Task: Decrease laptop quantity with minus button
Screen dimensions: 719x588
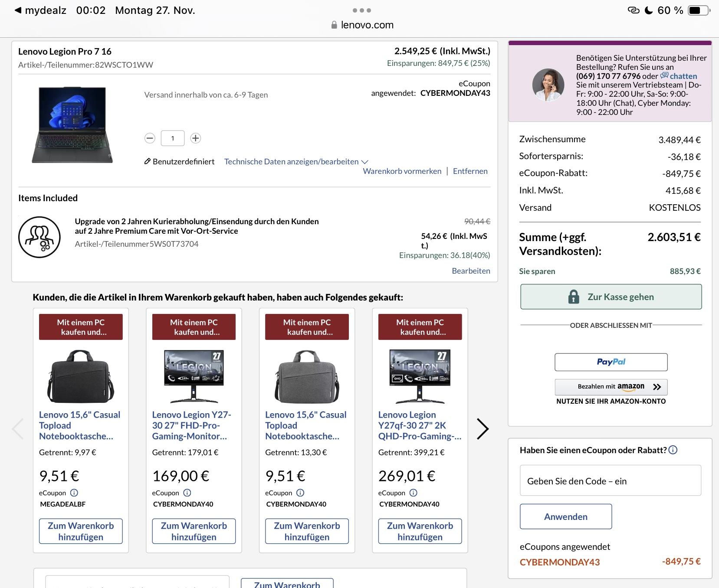Action: coord(150,138)
